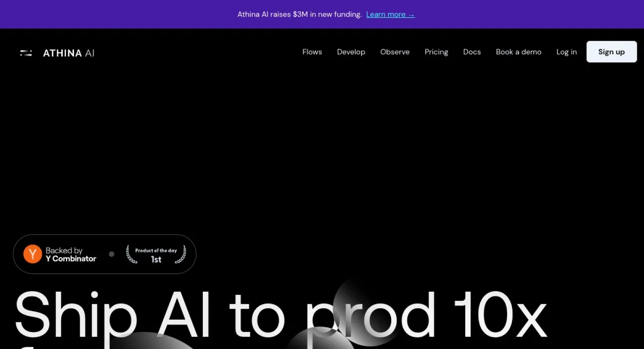
Task: Click the Log in link
Action: coord(567,52)
